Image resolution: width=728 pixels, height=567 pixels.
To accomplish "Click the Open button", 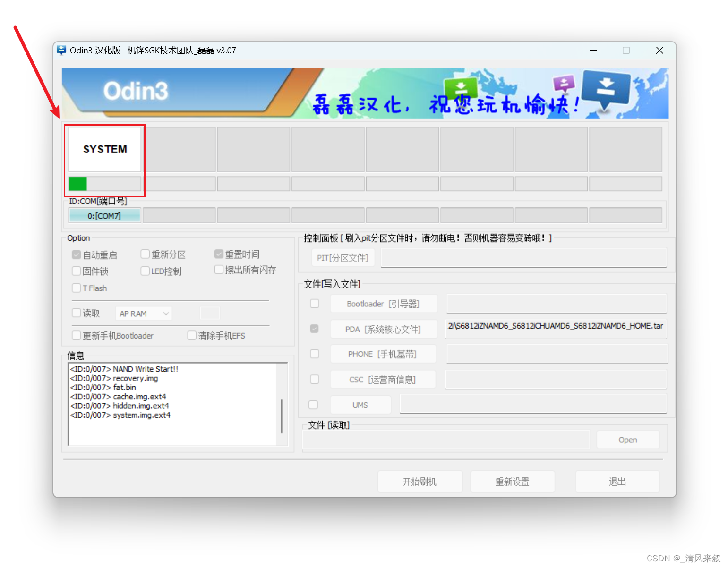I will tap(628, 440).
